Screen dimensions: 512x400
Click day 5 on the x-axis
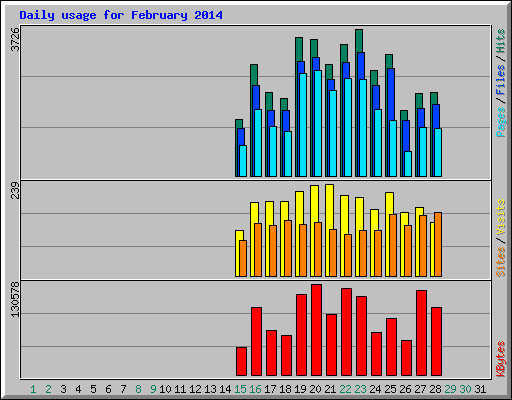(93, 389)
